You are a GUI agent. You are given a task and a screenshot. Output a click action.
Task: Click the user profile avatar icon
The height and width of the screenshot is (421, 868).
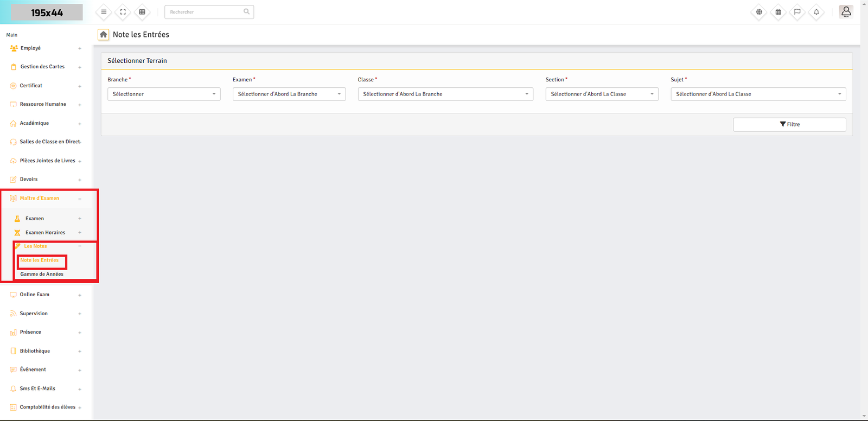[x=846, y=12]
